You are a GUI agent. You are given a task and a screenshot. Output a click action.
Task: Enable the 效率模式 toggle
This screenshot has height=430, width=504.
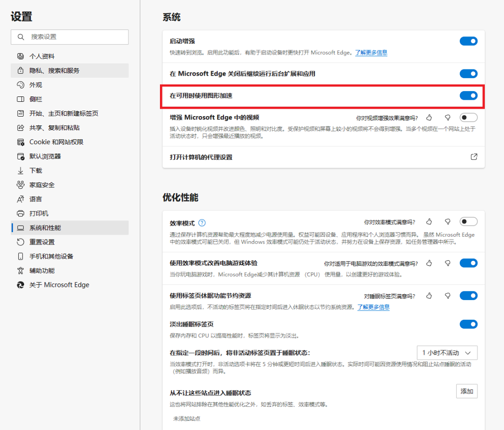[468, 221]
